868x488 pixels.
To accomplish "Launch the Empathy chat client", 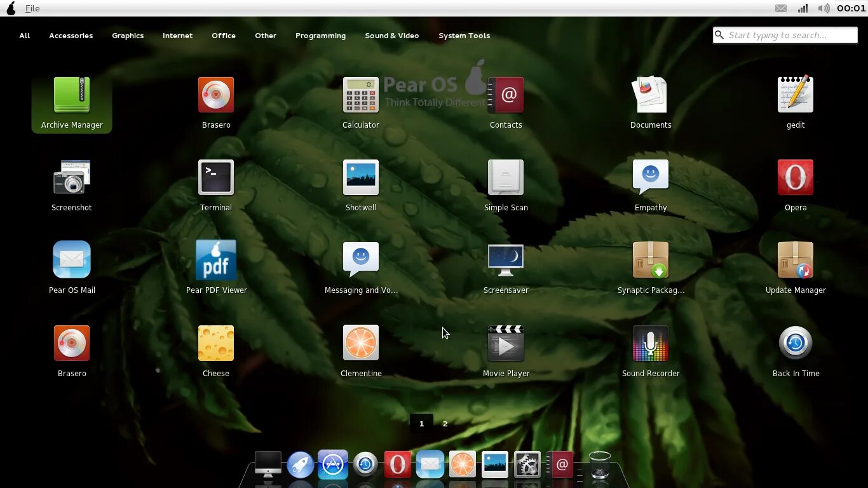I will (651, 186).
